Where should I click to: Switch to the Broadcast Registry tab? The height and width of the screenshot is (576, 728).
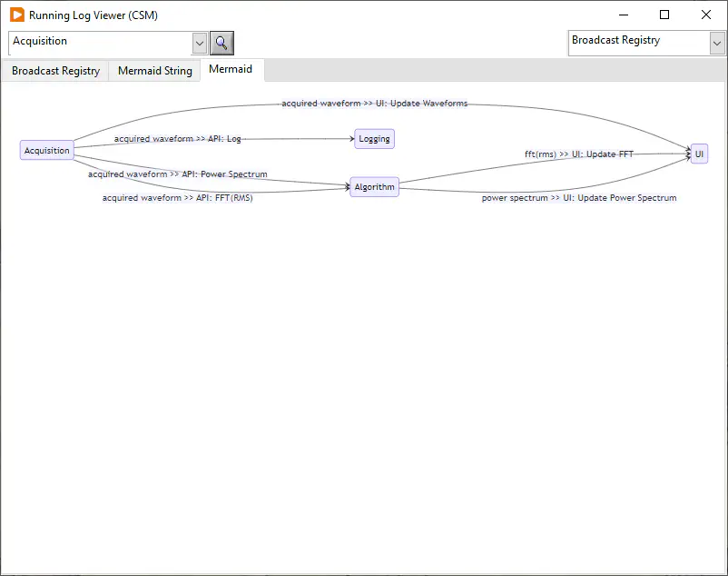tap(55, 71)
